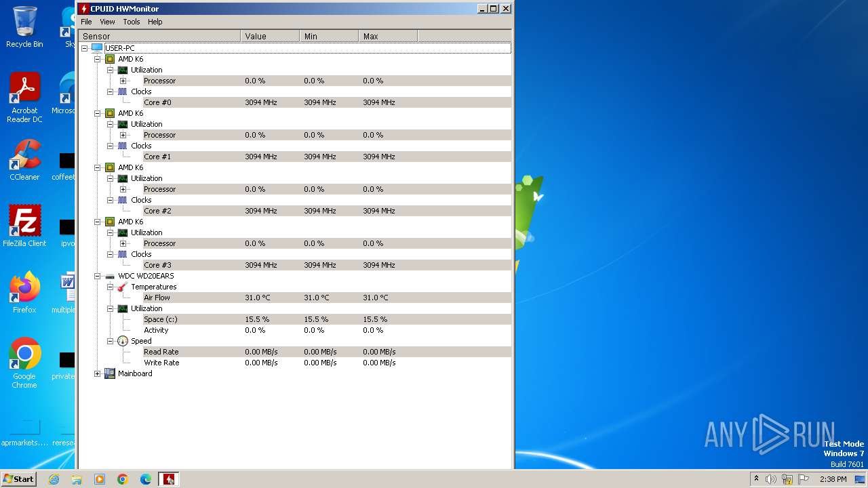Collapse the Clocks branch above Core #2
868x488 pixels.
point(110,200)
